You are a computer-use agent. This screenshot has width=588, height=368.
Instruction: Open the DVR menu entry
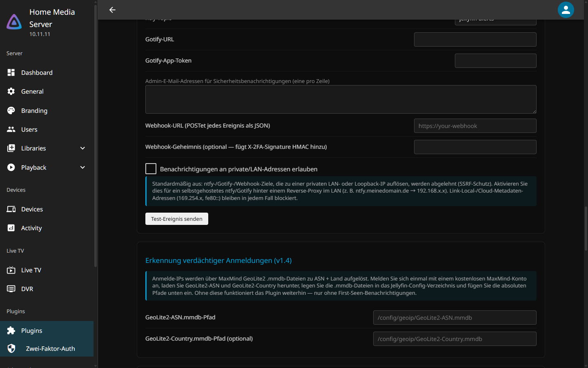(x=47, y=289)
